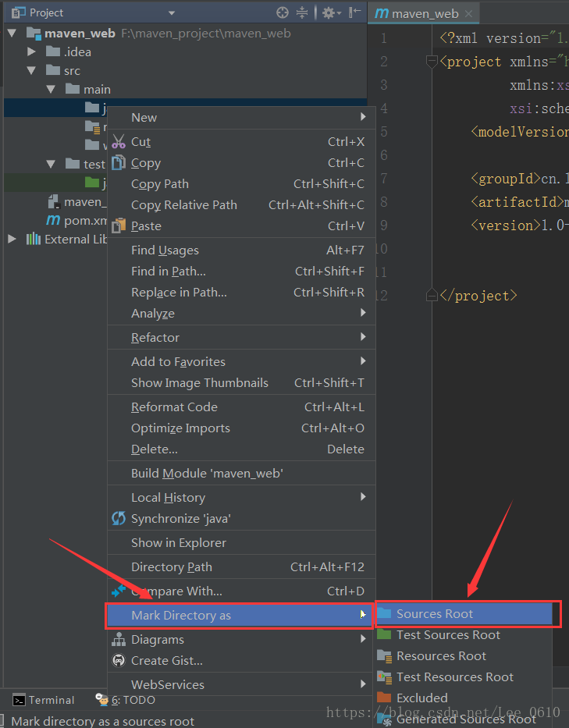The image size is (569, 728).
Task: Open Add to Favorites submenu
Action: (x=241, y=362)
